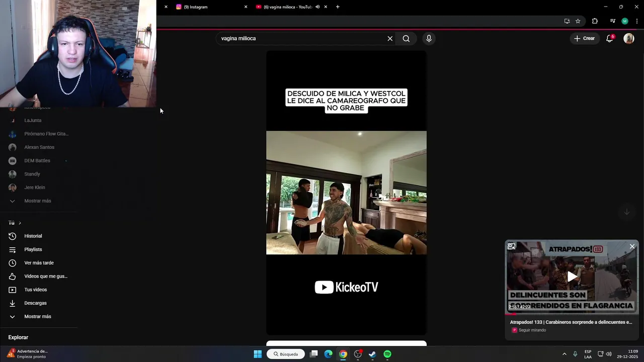
Task: Click the install app icon in address bar
Action: coord(567,21)
